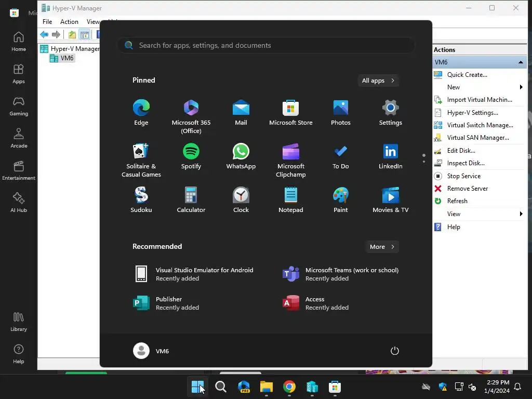Image resolution: width=532 pixels, height=399 pixels.
Task: Open Arcade in Microsoft Store sidebar
Action: tap(19, 138)
